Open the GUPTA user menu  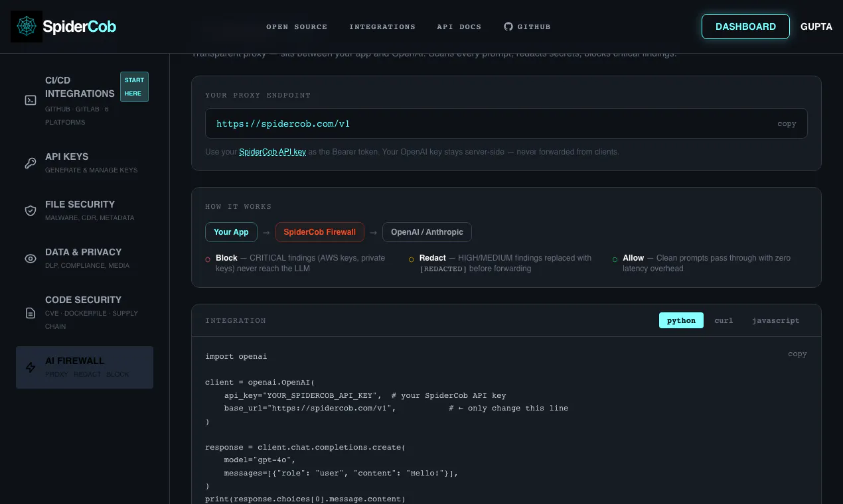point(816,27)
